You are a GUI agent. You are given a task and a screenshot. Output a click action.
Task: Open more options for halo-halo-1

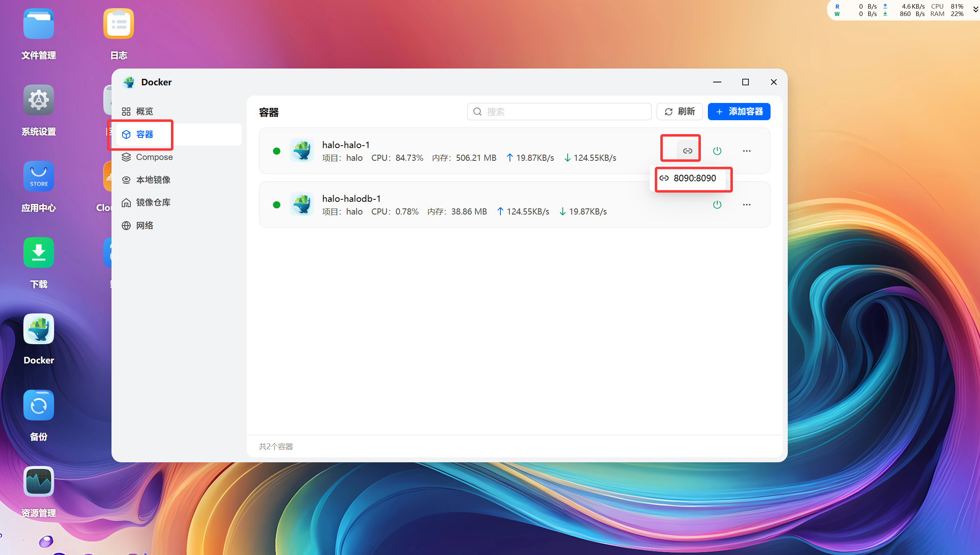pyautogui.click(x=746, y=151)
